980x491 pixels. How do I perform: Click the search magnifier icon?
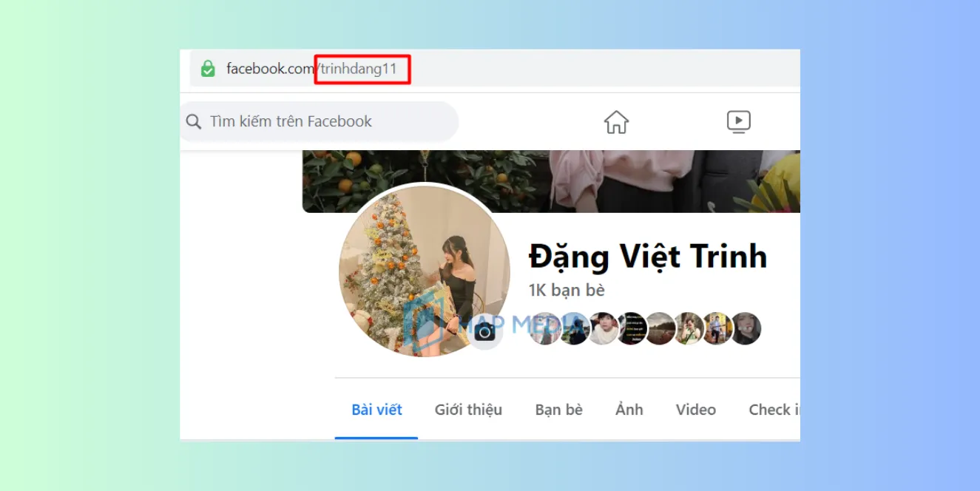[x=194, y=121]
